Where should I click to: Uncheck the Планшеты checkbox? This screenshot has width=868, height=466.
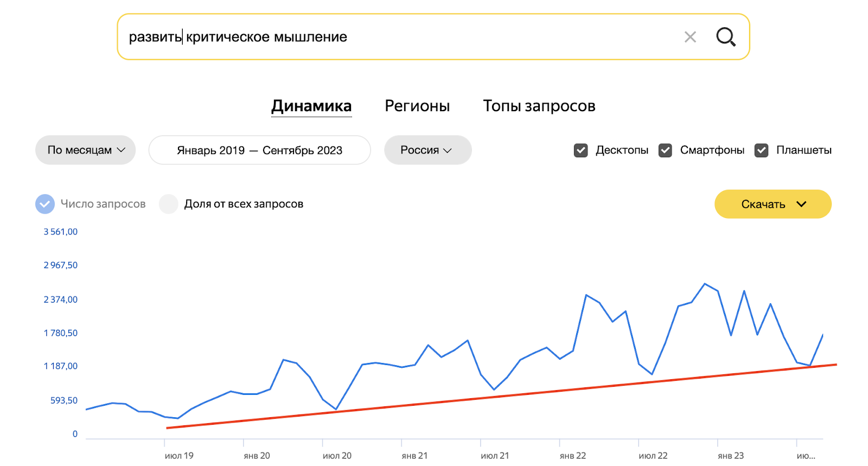pyautogui.click(x=762, y=150)
